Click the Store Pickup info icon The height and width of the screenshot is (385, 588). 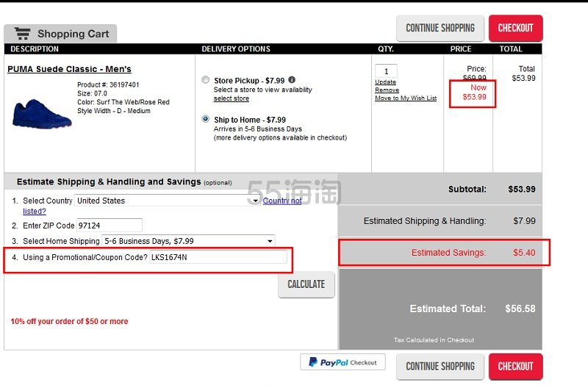pos(292,80)
